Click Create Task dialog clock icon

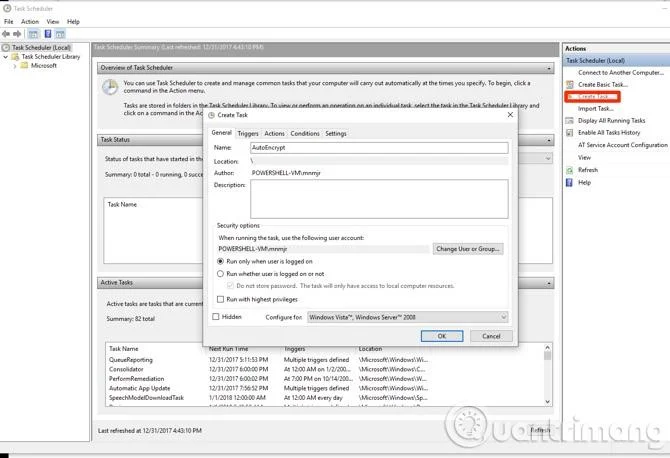[x=211, y=115]
